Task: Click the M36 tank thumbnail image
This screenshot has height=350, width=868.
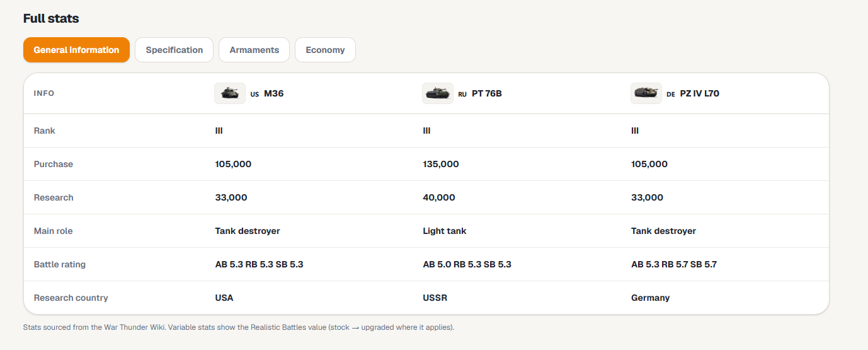Action: 230,93
